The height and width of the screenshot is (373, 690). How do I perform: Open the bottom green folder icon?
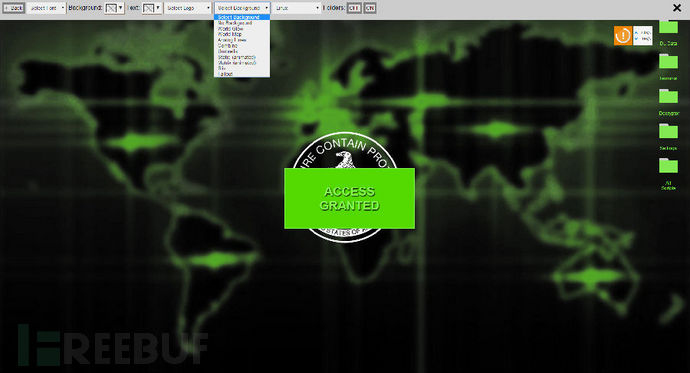(x=668, y=165)
